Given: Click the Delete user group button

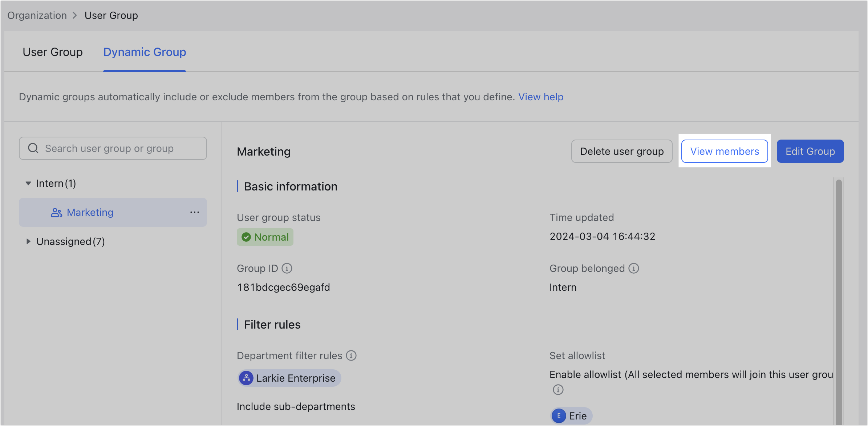Looking at the screenshot, I should (622, 151).
